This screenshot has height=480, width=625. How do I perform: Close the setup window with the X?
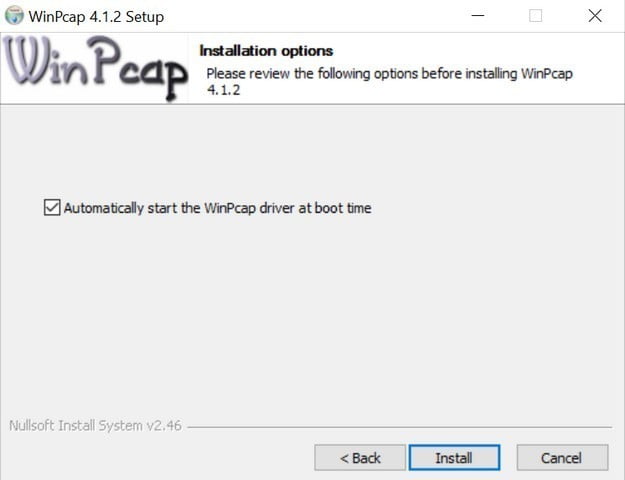pos(595,16)
